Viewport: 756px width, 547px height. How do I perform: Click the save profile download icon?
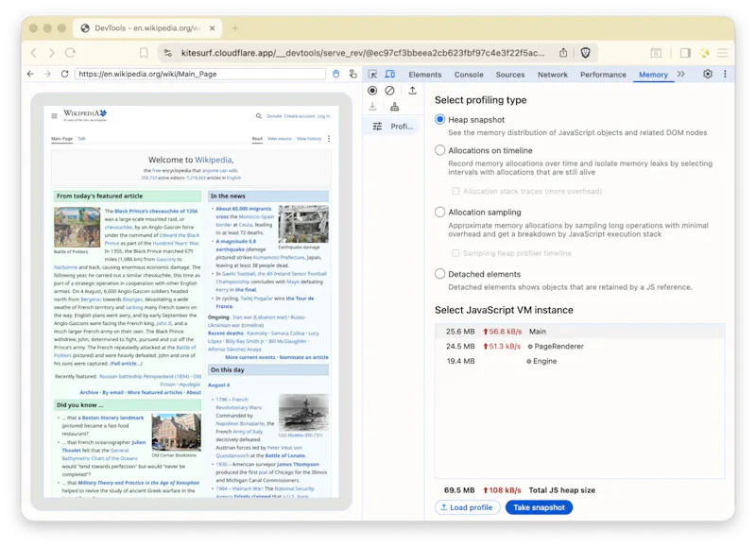click(x=372, y=107)
